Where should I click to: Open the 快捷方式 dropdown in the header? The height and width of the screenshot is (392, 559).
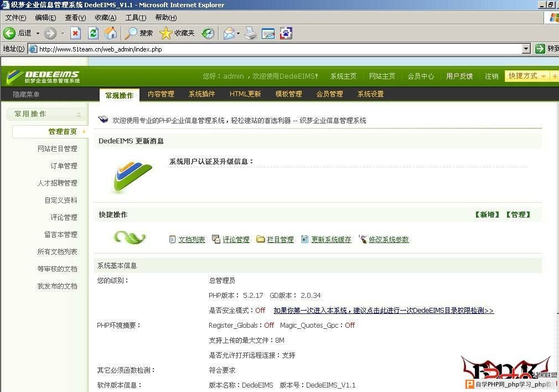[527, 76]
